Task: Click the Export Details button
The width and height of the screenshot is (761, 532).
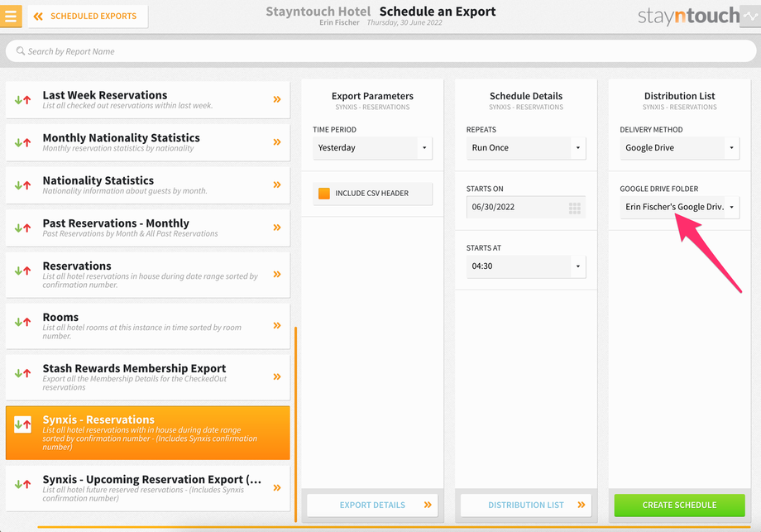Action: point(372,506)
